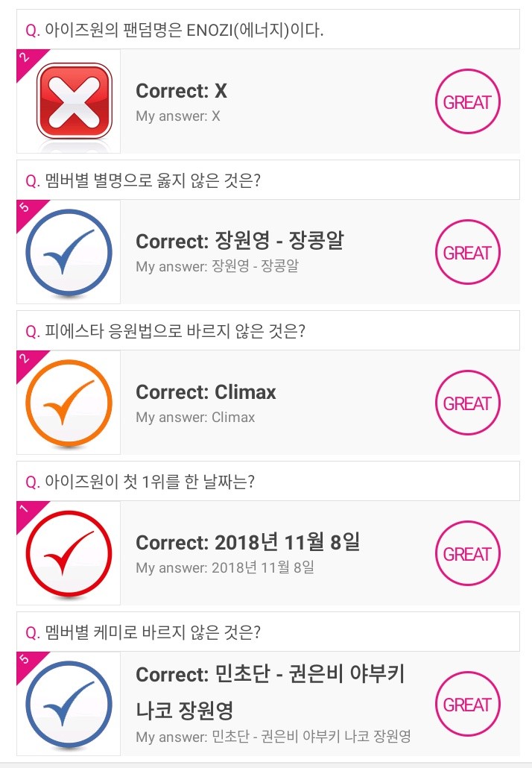Click the orange checkmark icon for the Climax answer
Screen dimensions: 532x768
click(69, 403)
